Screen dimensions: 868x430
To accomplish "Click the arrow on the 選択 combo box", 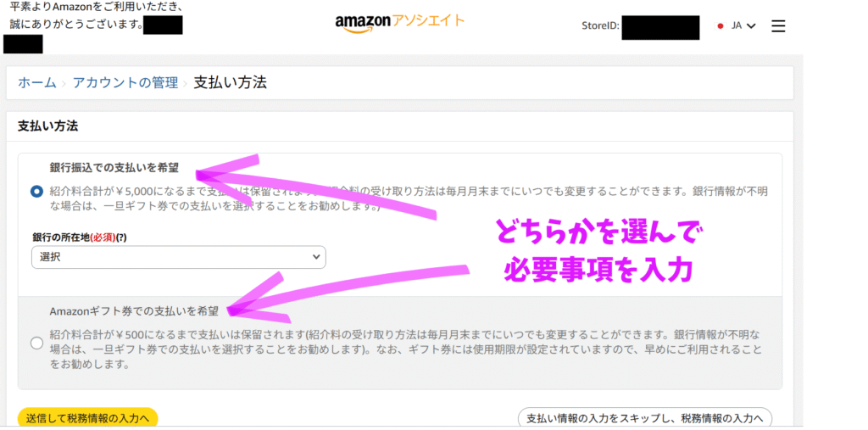I will tap(316, 257).
